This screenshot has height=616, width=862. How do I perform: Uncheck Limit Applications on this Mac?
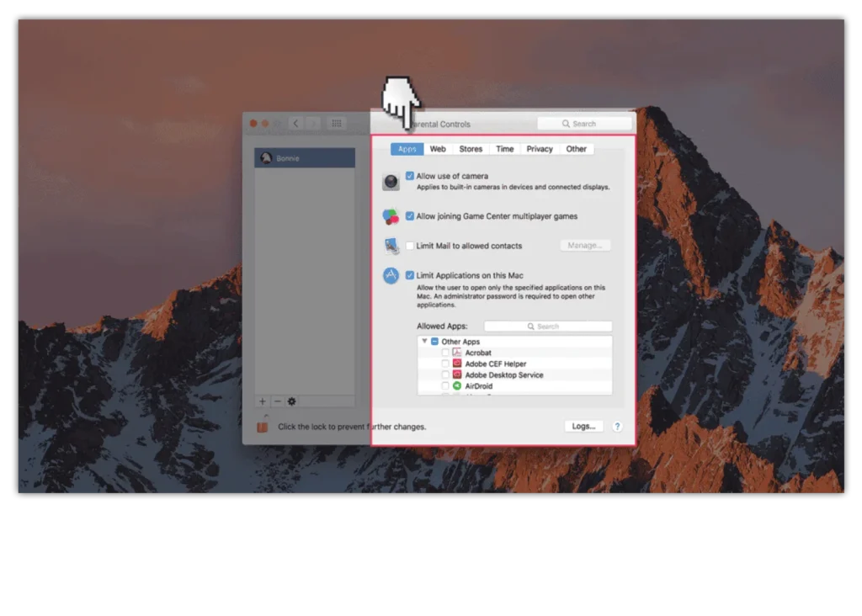coord(410,275)
